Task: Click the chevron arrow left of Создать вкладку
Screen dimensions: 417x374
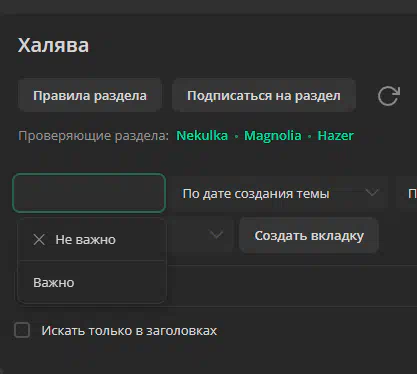Action: [217, 235]
